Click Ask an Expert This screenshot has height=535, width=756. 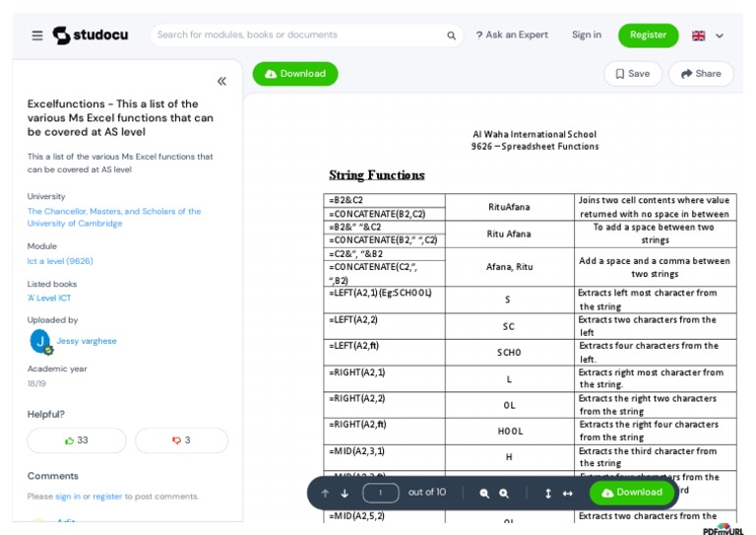[512, 35]
